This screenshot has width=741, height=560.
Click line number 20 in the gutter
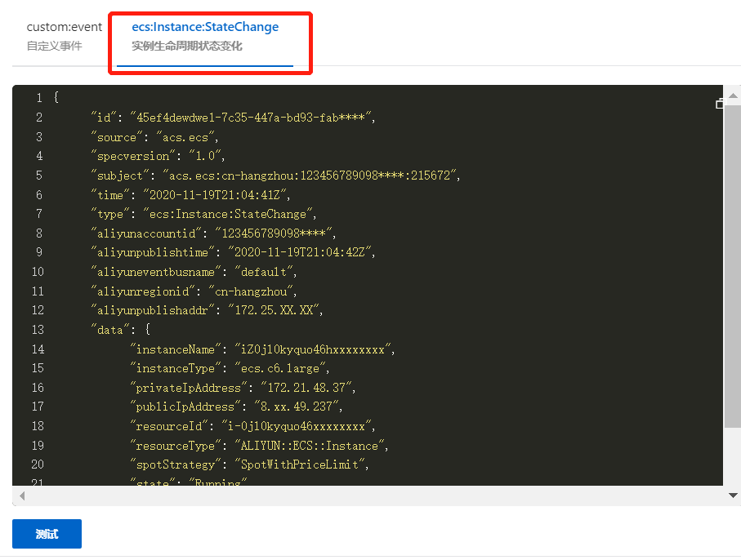tap(38, 464)
